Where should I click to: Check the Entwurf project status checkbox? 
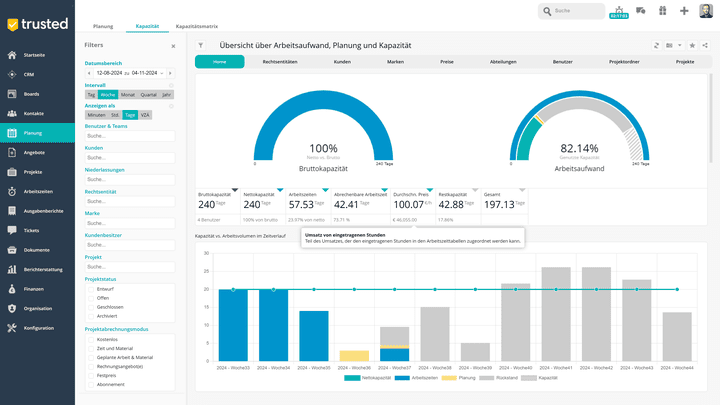click(x=90, y=288)
